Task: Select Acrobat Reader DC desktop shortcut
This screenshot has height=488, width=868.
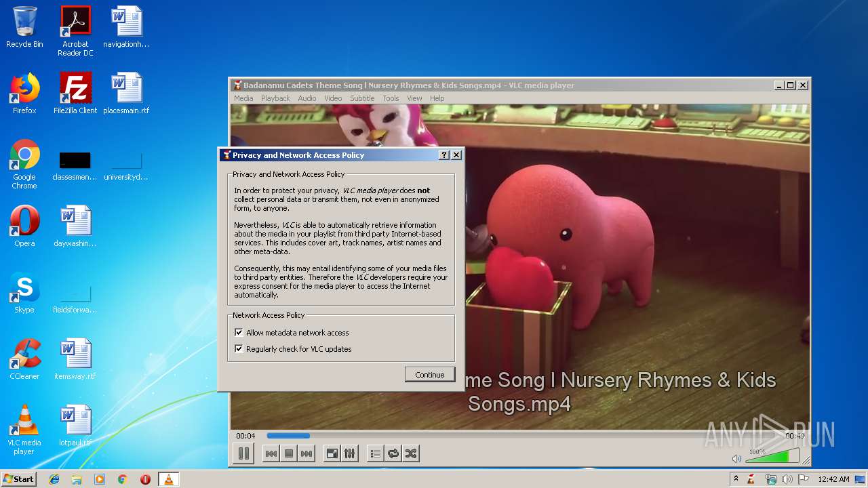Action: tap(75, 30)
